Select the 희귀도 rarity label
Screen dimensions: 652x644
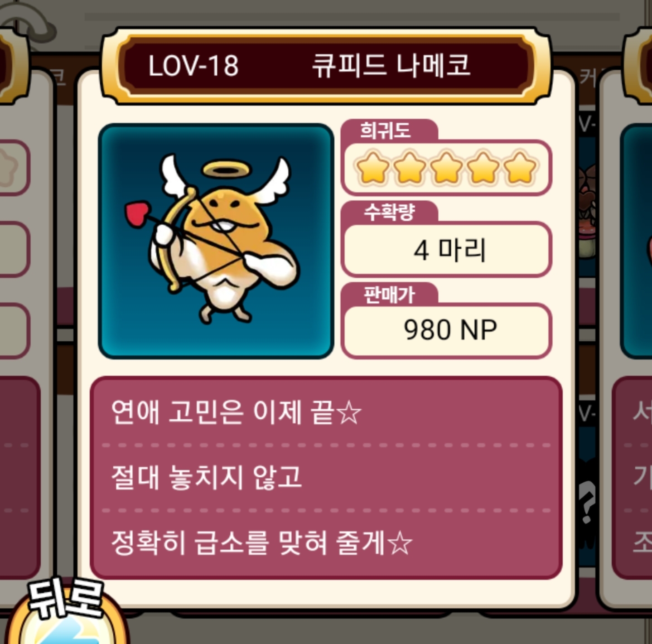click(386, 131)
